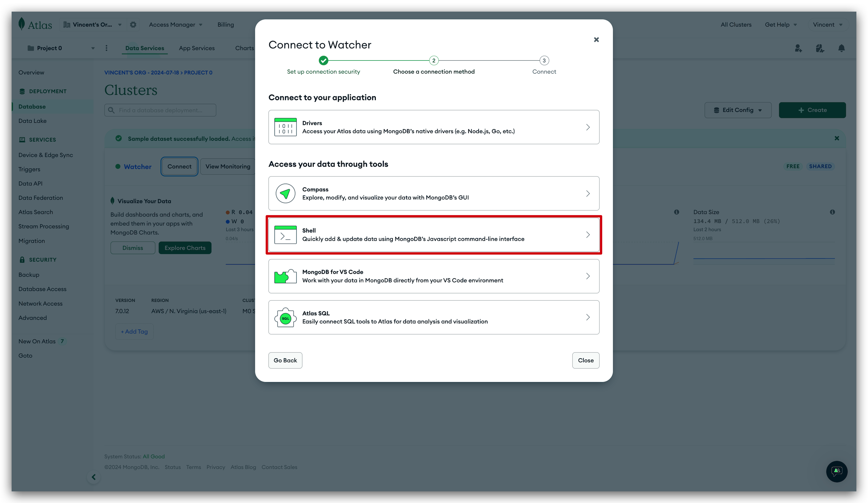The height and width of the screenshot is (503, 868).
Task: Open Database in sidebar
Action: pos(32,106)
